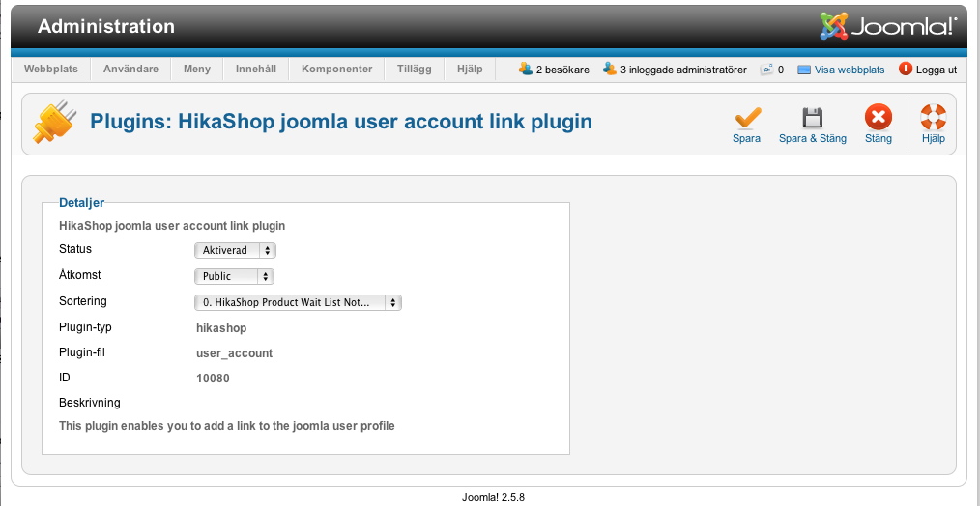Open the Status dropdown set to Aktiverad
This screenshot has height=506, width=980.
tap(236, 250)
